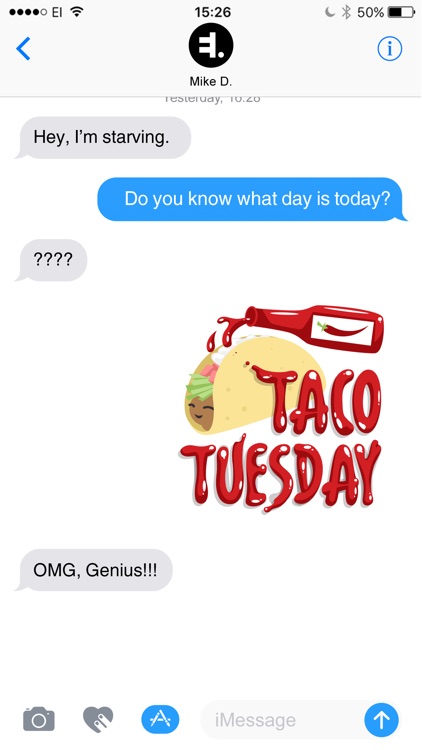Screen dimensions: 422x750
Task: Select the "Hey, I'm starving." bubble
Action: pyautogui.click(x=103, y=137)
